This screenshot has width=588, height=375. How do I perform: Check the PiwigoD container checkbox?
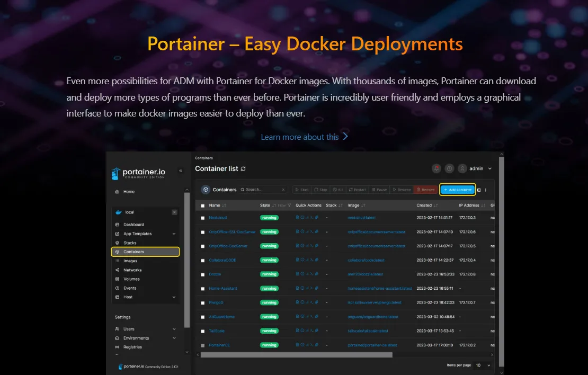[x=203, y=303]
